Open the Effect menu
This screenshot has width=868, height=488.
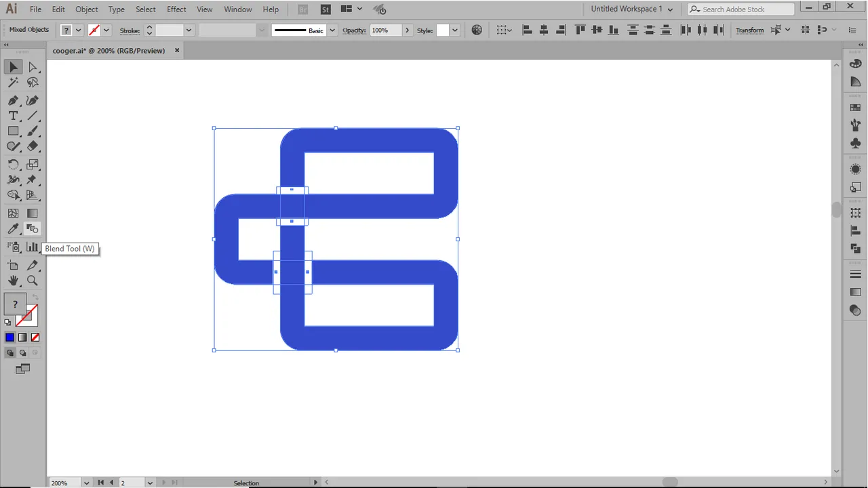tap(176, 9)
